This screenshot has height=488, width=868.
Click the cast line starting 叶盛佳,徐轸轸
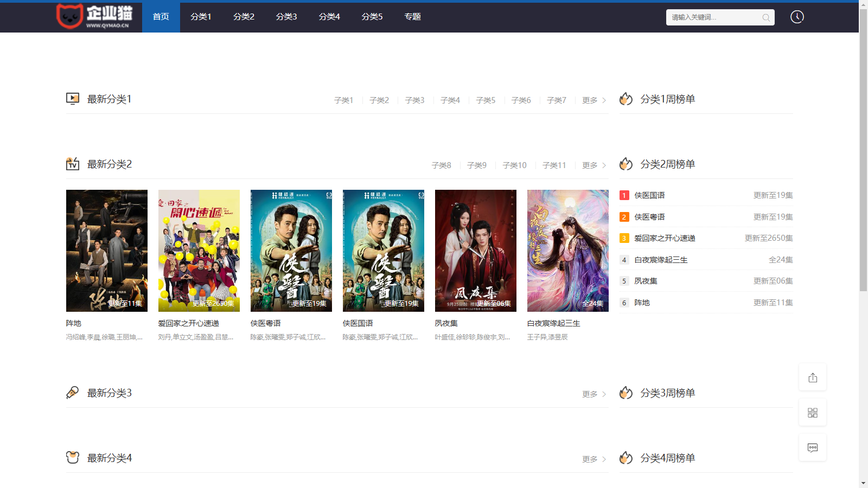pyautogui.click(x=473, y=337)
